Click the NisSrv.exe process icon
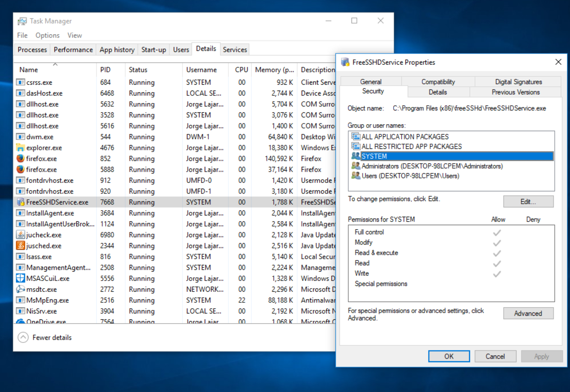The width and height of the screenshot is (570, 392). point(20,311)
